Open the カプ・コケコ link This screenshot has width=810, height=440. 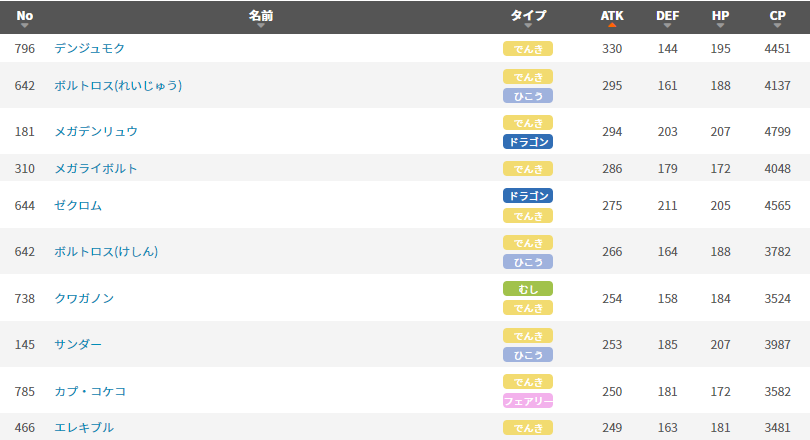(90, 391)
